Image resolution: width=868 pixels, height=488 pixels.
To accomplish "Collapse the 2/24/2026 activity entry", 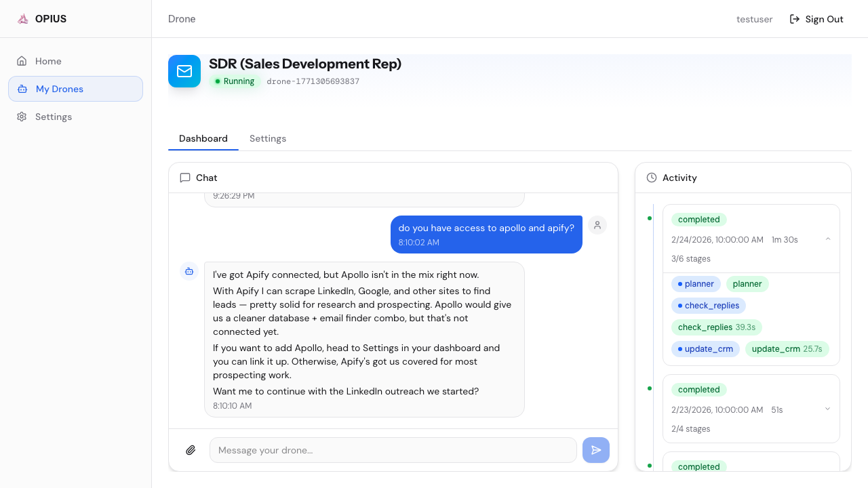I will [x=828, y=239].
